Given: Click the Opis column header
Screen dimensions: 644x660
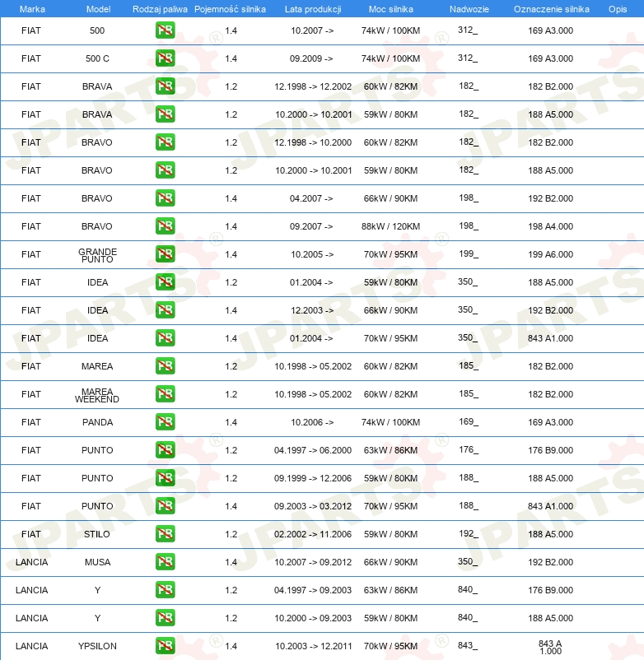Looking at the screenshot, I should 618,9.
